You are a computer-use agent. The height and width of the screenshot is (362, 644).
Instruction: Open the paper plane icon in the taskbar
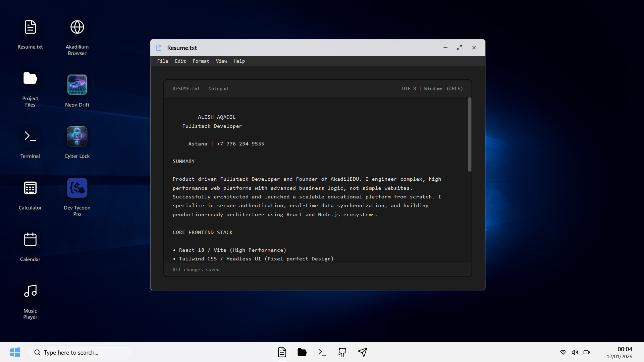click(363, 352)
